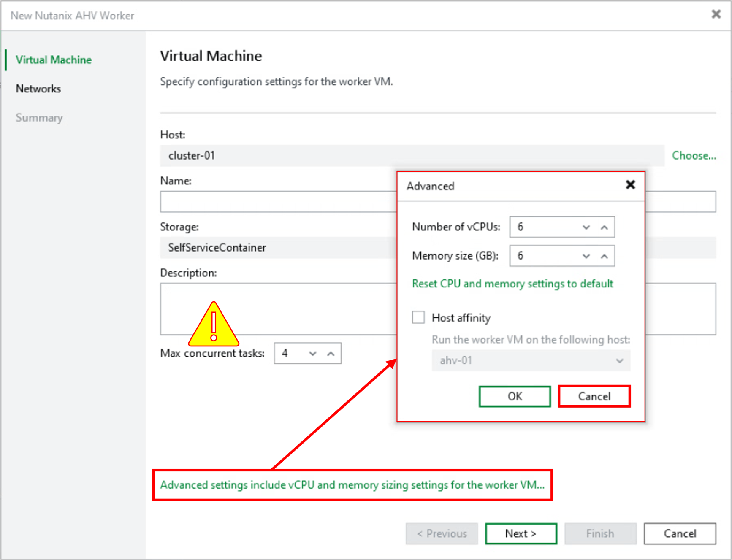Screen dimensions: 732x560
Task: Click the Name input field
Action: click(274, 202)
